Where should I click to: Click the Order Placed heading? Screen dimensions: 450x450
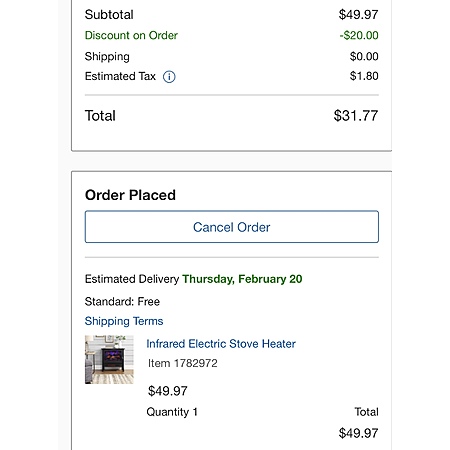130,195
